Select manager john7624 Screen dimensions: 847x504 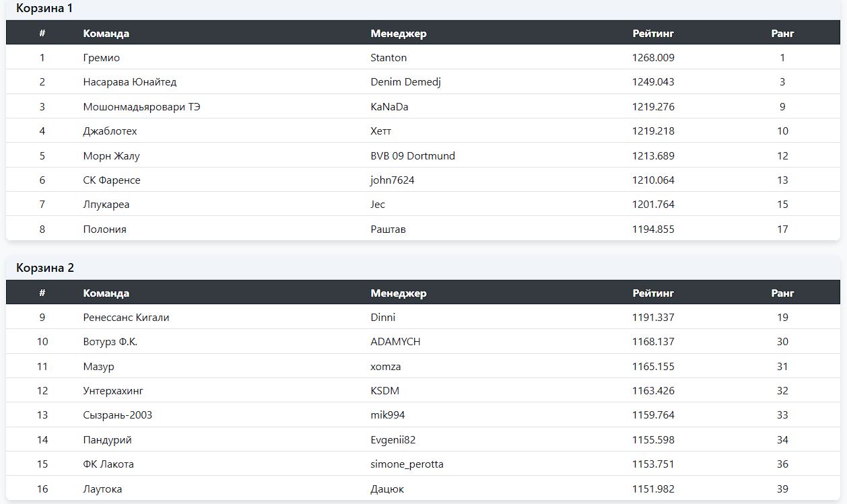pos(393,180)
